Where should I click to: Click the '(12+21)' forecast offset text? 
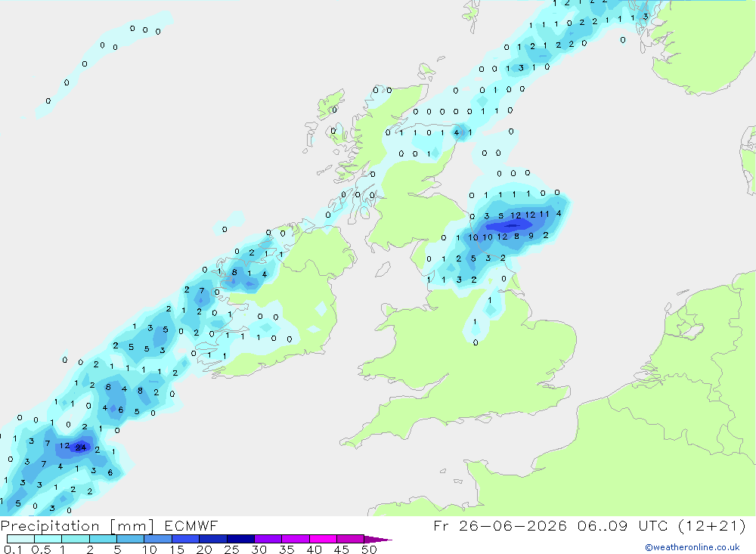(x=711, y=525)
